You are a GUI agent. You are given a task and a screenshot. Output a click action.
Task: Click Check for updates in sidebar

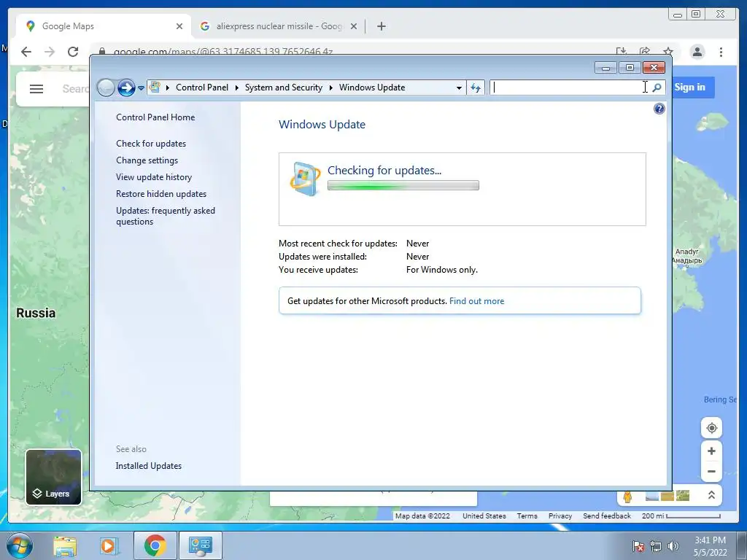(151, 144)
